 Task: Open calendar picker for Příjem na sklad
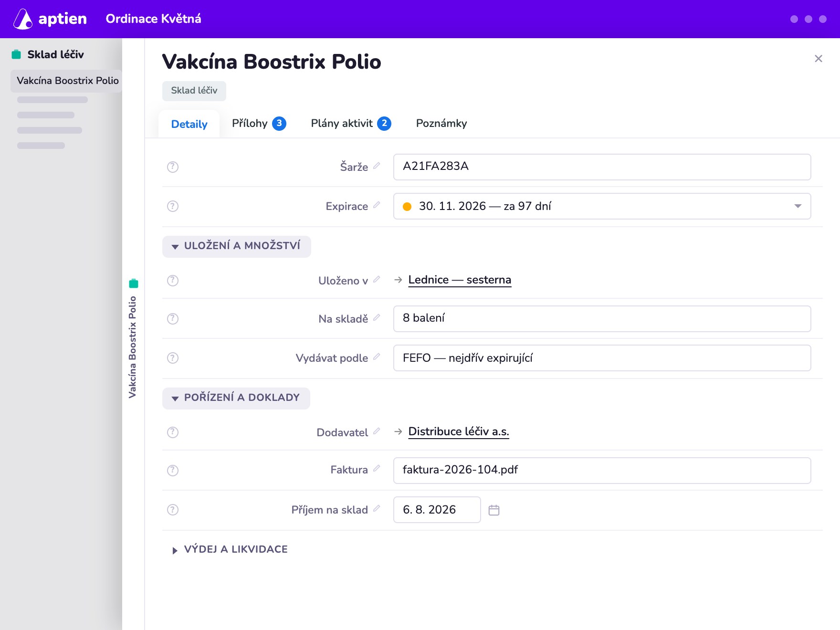tap(494, 510)
